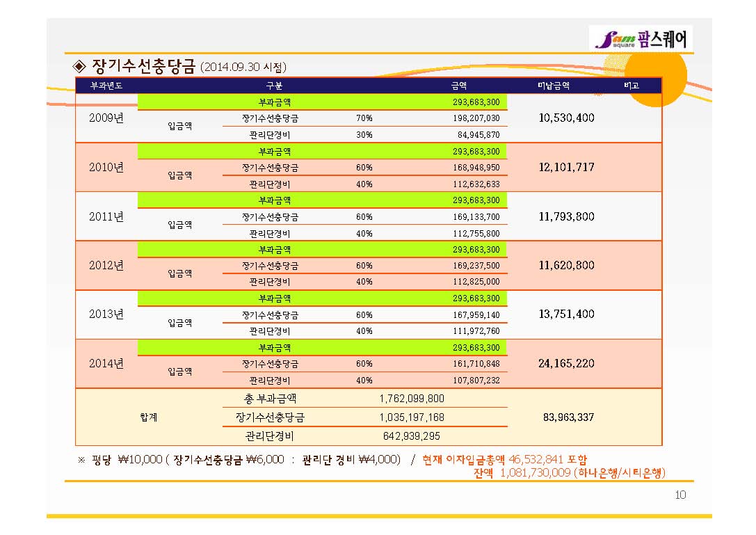
Task: Click the unpaid amount 10,530,400
Action: point(567,118)
